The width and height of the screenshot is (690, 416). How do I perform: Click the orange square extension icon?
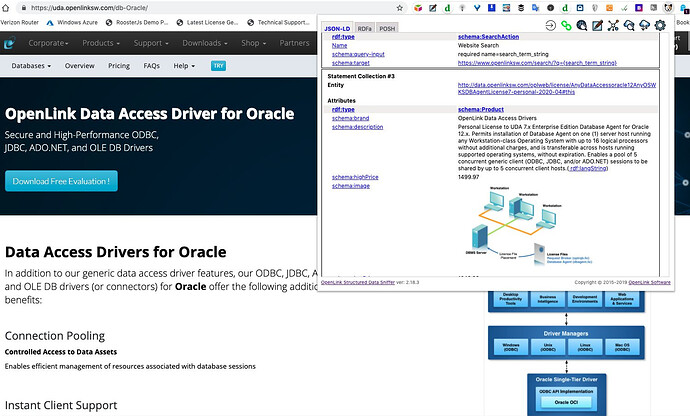[x=609, y=8]
